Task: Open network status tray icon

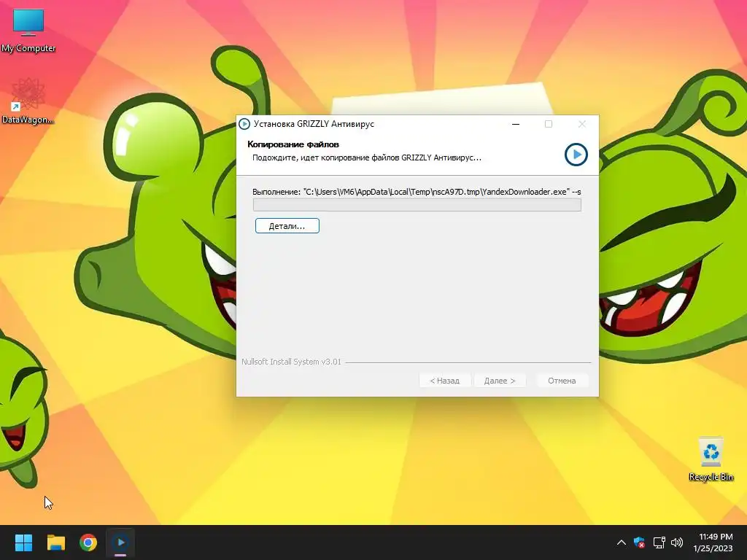Action: pos(659,542)
